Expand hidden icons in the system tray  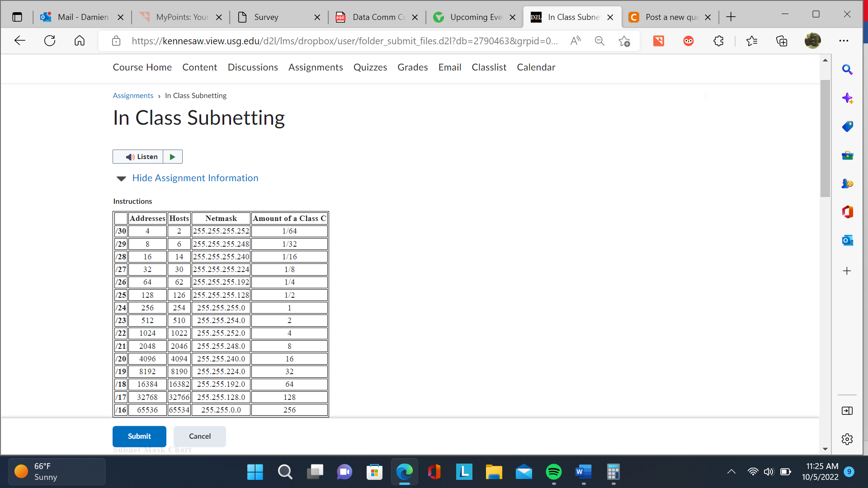(x=732, y=472)
